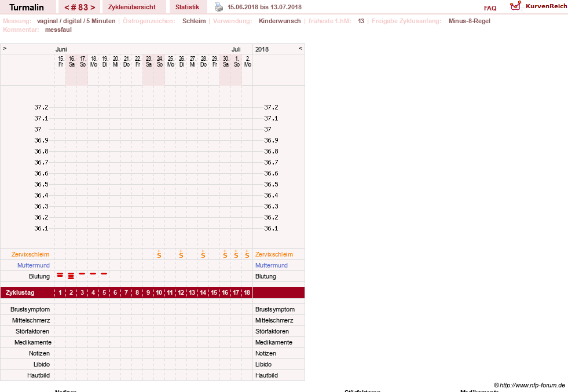Click the '>' arrow at chart's left corner
The height and width of the screenshot is (392, 568).
click(x=5, y=48)
